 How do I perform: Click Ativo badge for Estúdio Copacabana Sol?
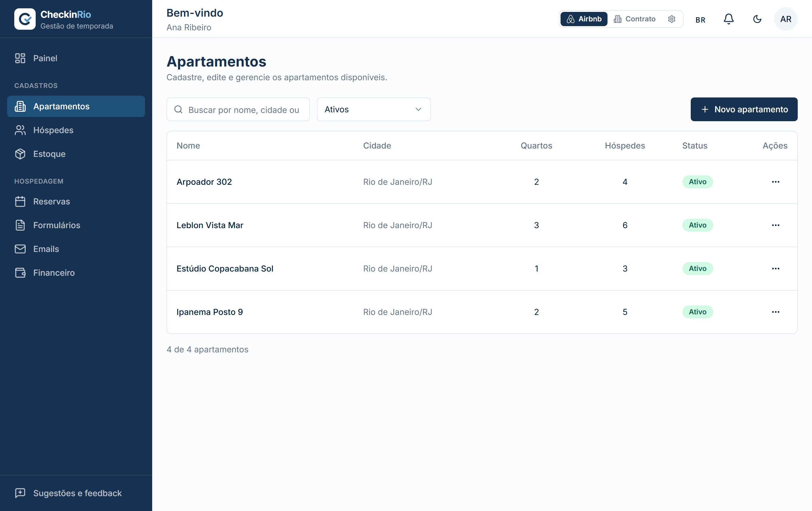(x=697, y=269)
